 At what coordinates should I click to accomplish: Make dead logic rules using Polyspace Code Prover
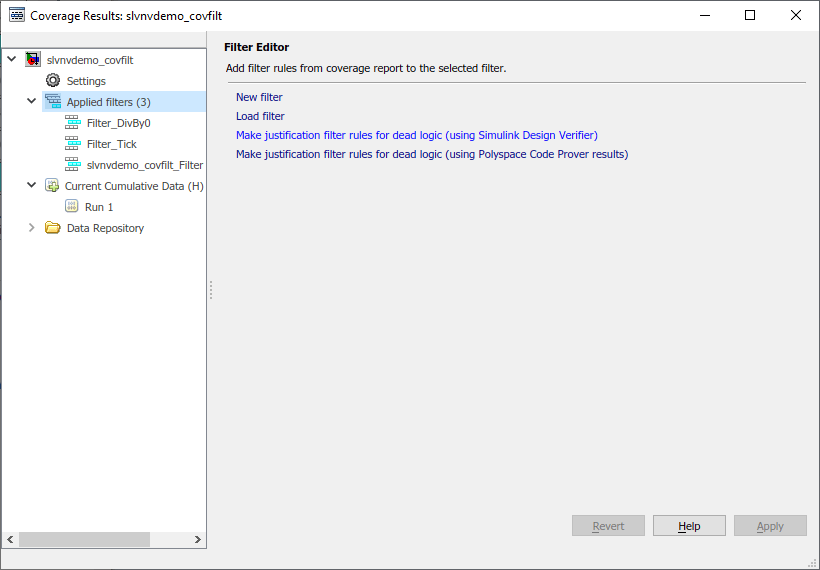coord(431,154)
